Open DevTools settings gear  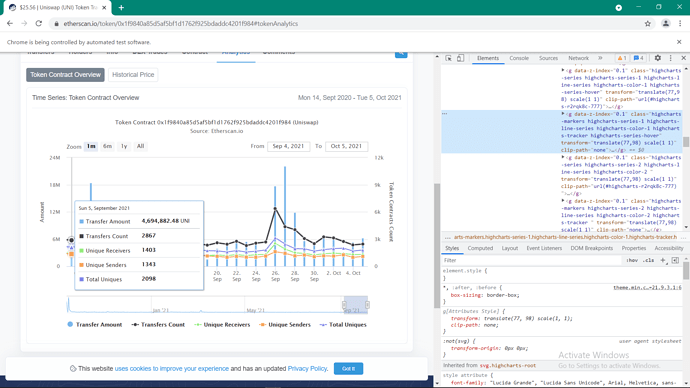pyautogui.click(x=657, y=58)
